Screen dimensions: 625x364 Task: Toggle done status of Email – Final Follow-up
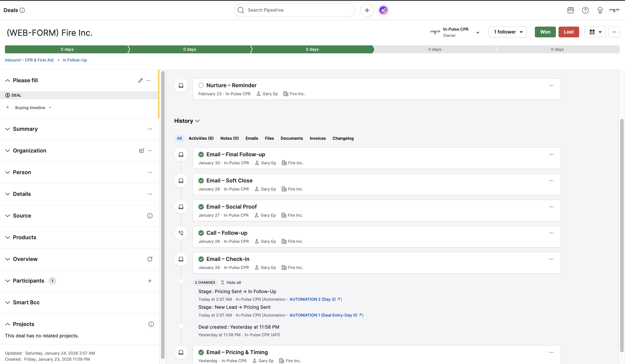tap(201, 154)
